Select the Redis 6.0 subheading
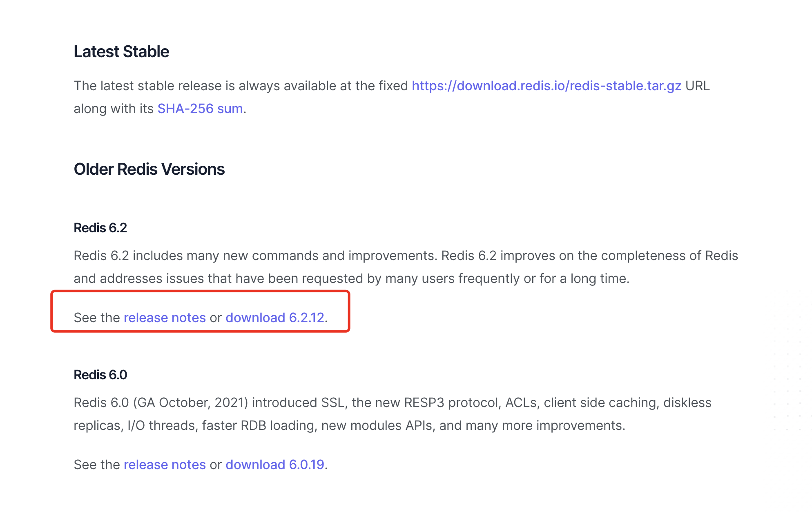 tap(100, 375)
